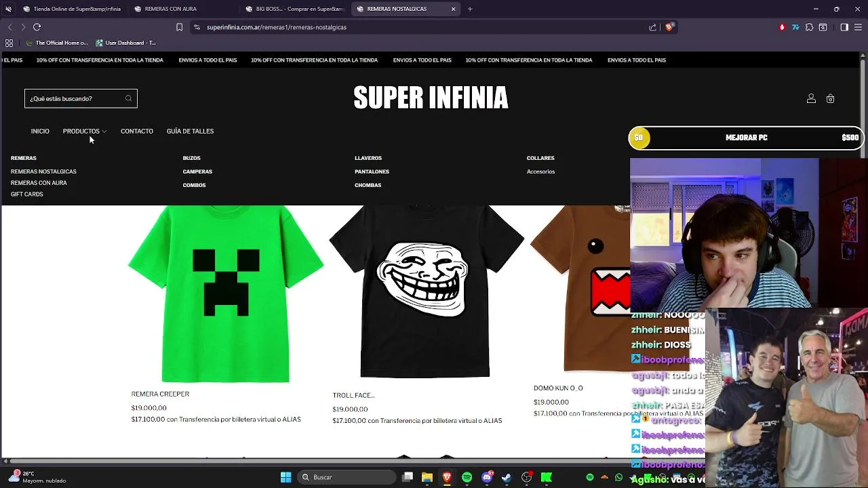Select COLLARES category
This screenshot has height=488, width=868.
pos(540,158)
